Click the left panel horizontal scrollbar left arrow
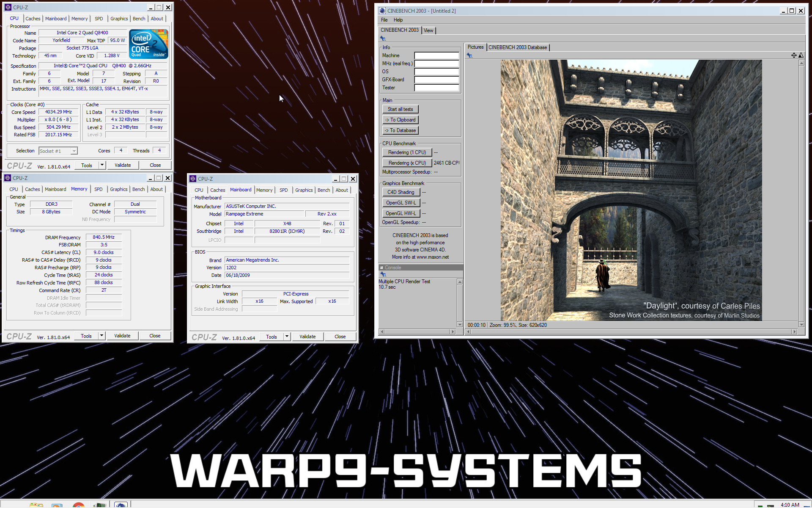The height and width of the screenshot is (508, 812). pos(382,332)
